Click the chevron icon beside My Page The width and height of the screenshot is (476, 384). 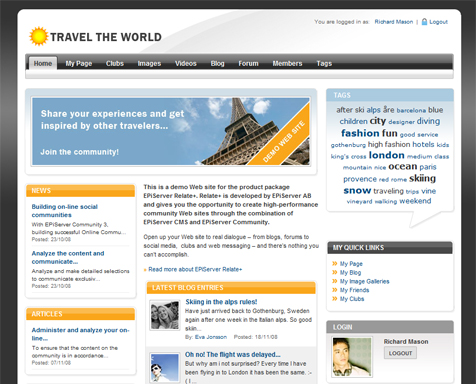click(335, 264)
